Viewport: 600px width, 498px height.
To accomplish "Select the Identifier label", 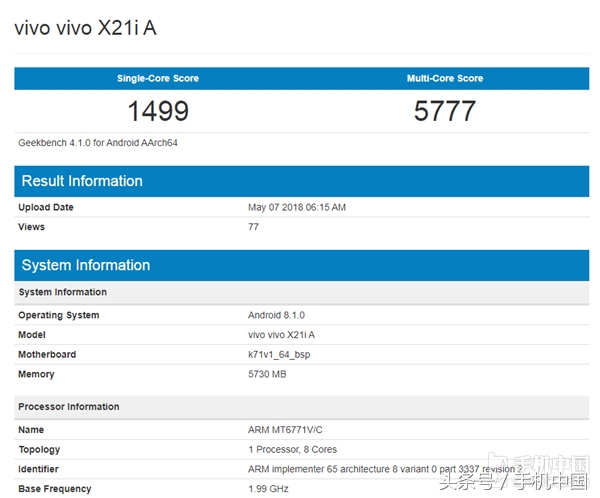I will [x=38, y=469].
